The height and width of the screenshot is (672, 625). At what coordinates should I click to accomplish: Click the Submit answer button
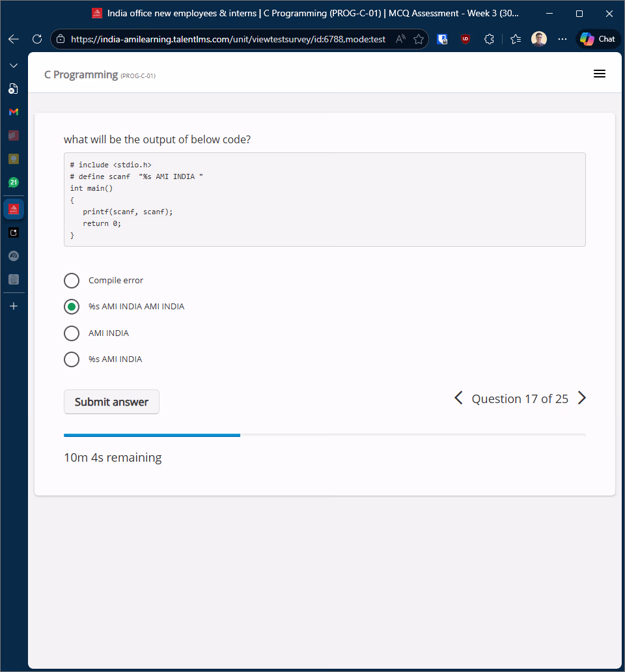coord(111,402)
